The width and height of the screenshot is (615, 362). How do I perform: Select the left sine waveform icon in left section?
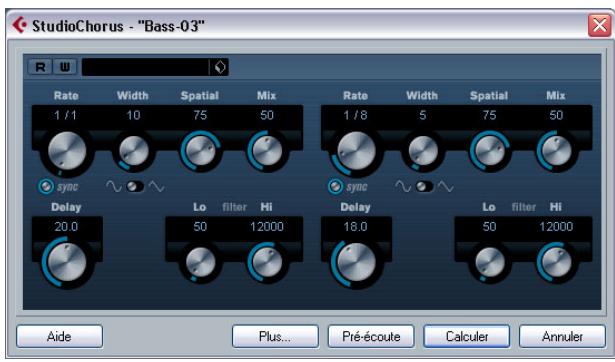114,187
